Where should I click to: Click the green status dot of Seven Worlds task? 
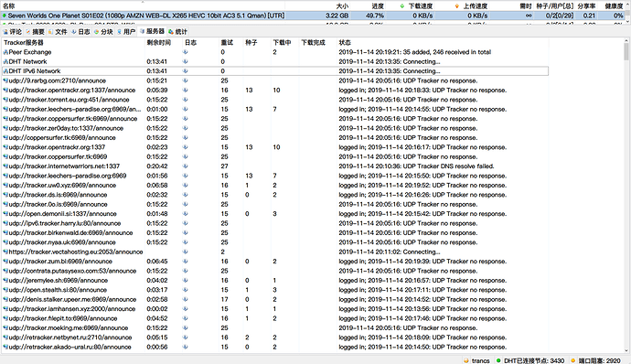point(5,16)
